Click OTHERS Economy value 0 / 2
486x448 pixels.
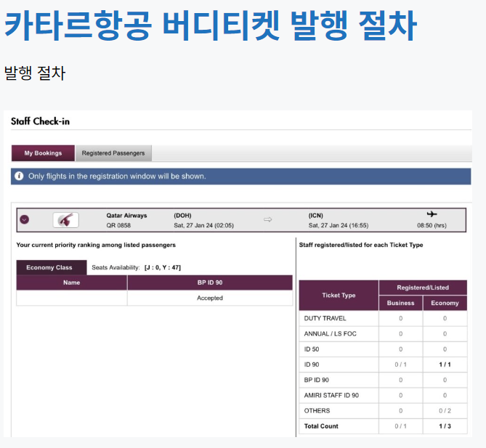pyautogui.click(x=445, y=411)
